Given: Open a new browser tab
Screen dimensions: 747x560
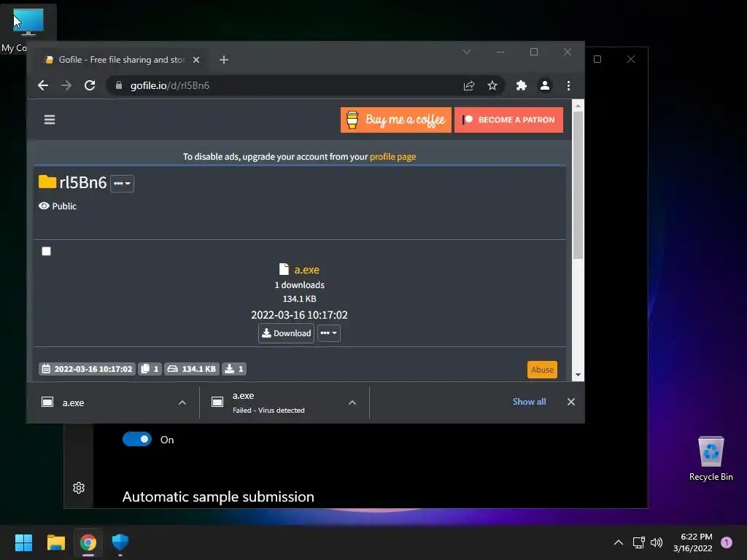Looking at the screenshot, I should click(x=224, y=60).
